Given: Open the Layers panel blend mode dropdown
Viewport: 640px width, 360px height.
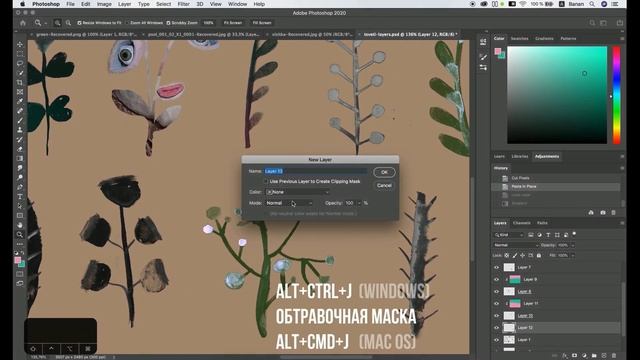Looking at the screenshot, I should click(x=516, y=245).
